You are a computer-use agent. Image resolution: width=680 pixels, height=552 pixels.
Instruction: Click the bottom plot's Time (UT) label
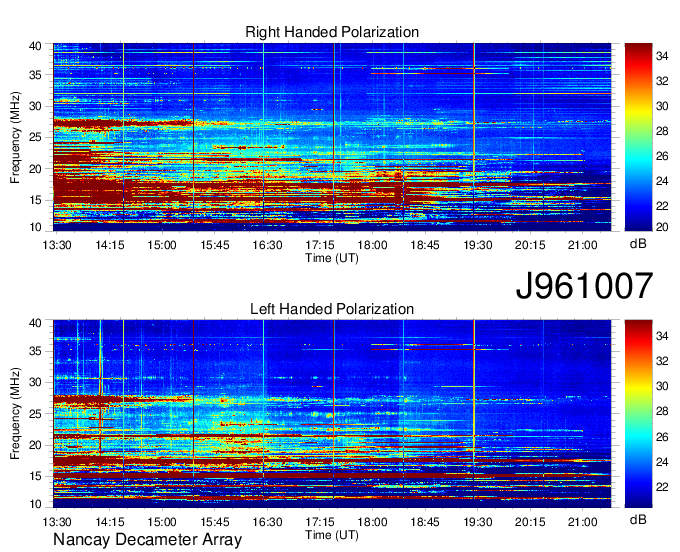pyautogui.click(x=332, y=535)
